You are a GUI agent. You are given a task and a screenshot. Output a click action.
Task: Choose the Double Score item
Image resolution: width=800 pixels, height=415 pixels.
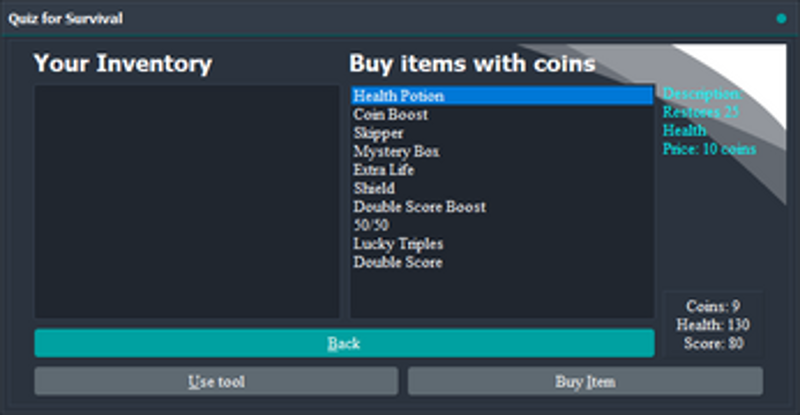397,262
